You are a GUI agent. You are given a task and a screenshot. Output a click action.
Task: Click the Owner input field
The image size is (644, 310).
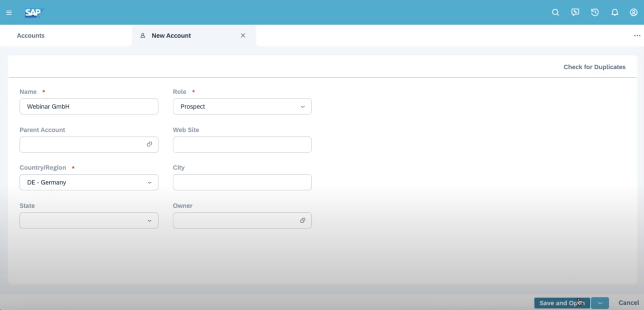pos(242,220)
